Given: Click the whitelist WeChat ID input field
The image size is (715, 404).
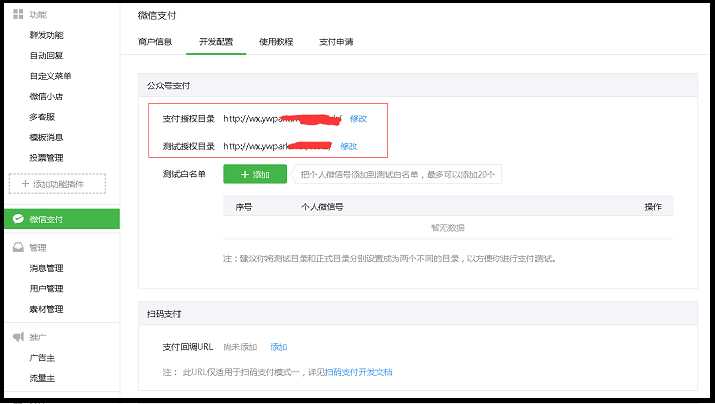Looking at the screenshot, I should coord(398,174).
